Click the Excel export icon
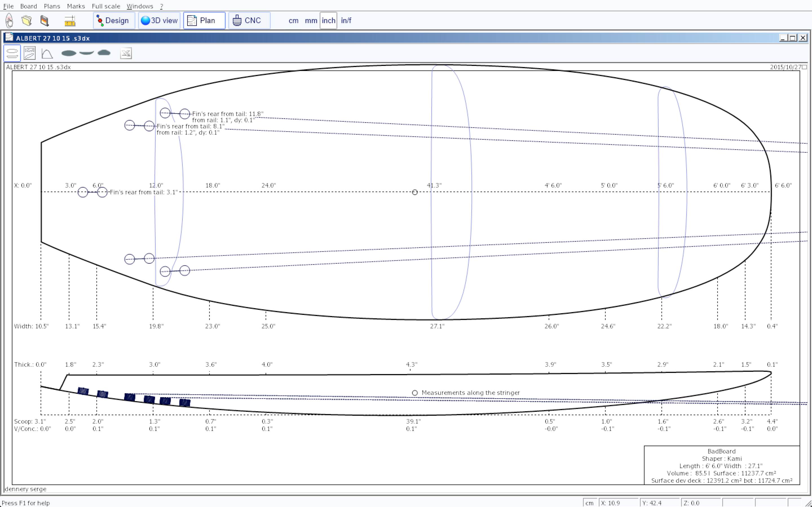 pos(126,53)
